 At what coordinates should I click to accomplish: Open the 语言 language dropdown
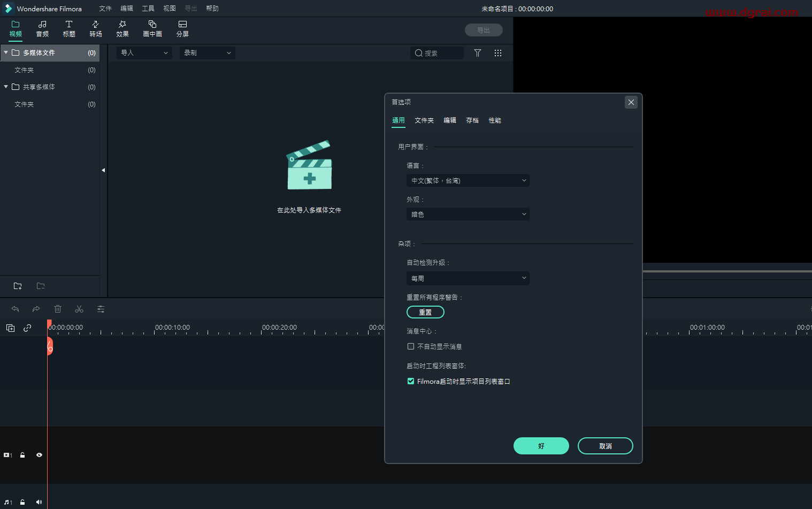point(468,180)
